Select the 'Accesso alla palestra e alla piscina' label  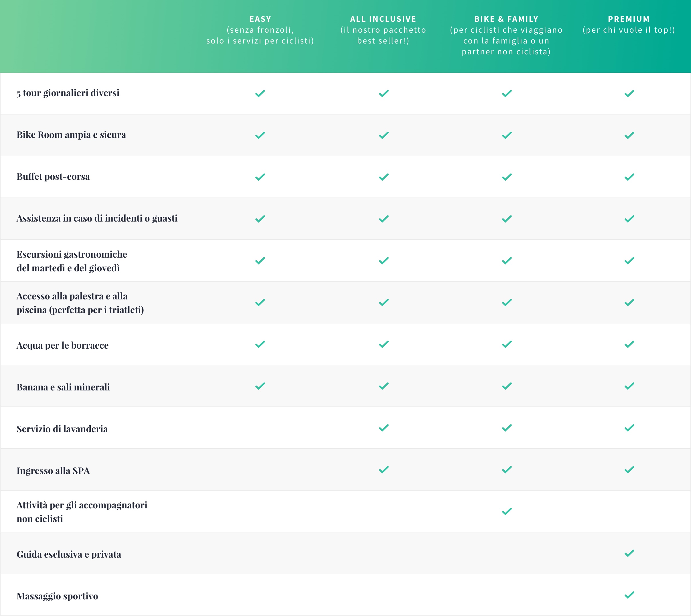point(80,303)
